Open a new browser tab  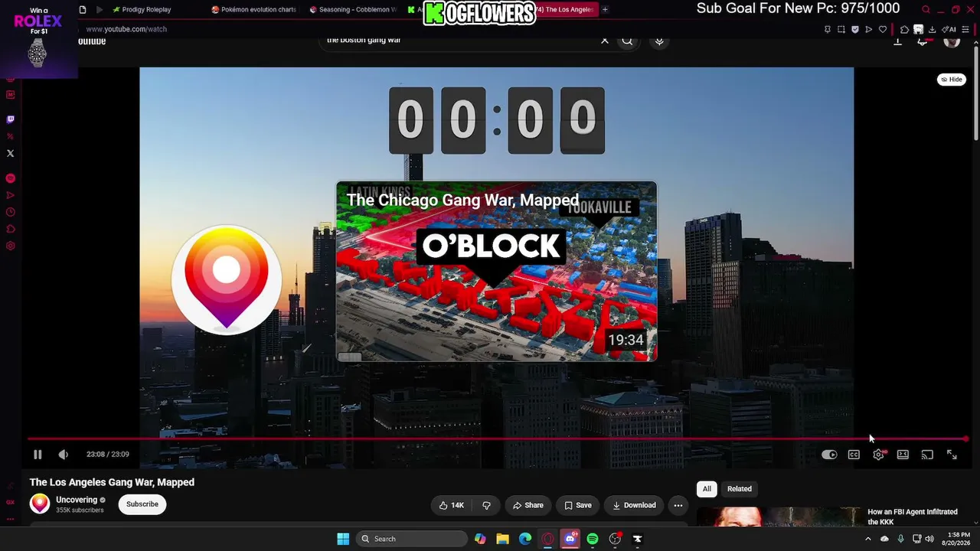pyautogui.click(x=605, y=10)
